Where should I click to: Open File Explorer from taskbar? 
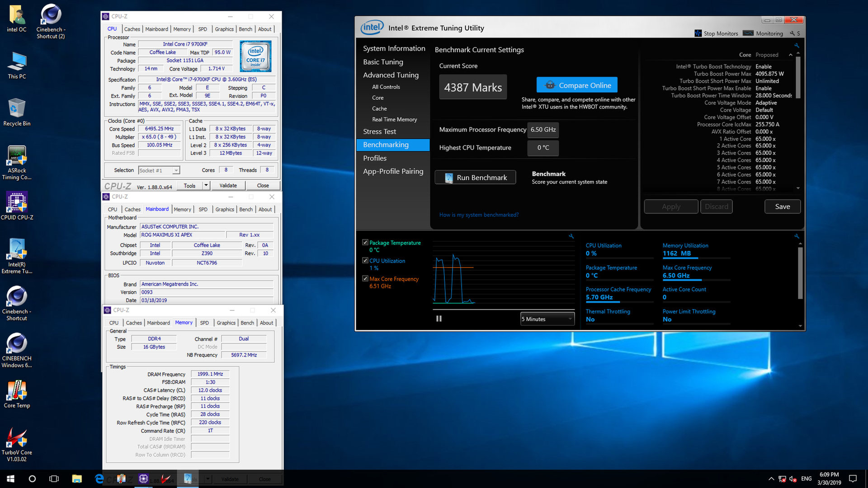pyautogui.click(x=77, y=479)
